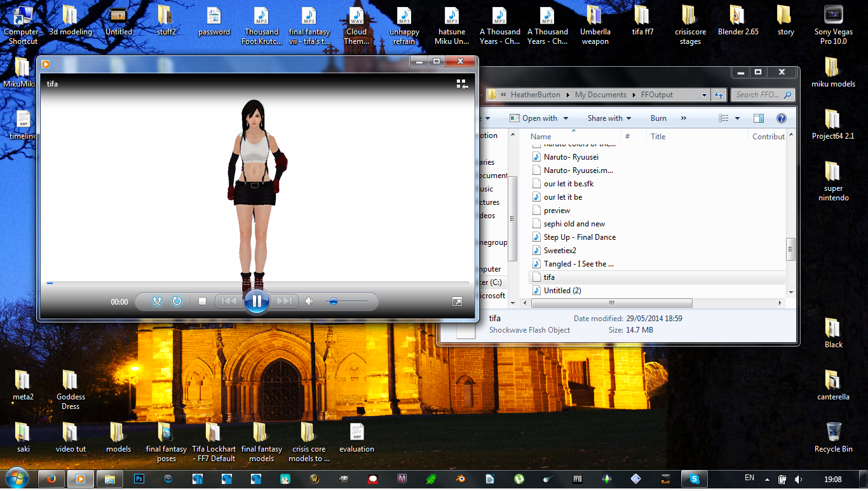Mute the media player sound

tap(309, 301)
